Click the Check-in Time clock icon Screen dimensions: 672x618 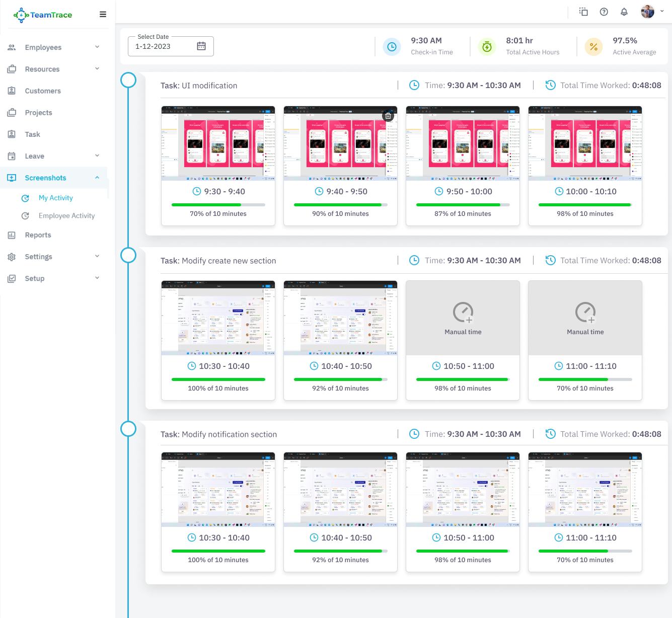click(x=392, y=46)
